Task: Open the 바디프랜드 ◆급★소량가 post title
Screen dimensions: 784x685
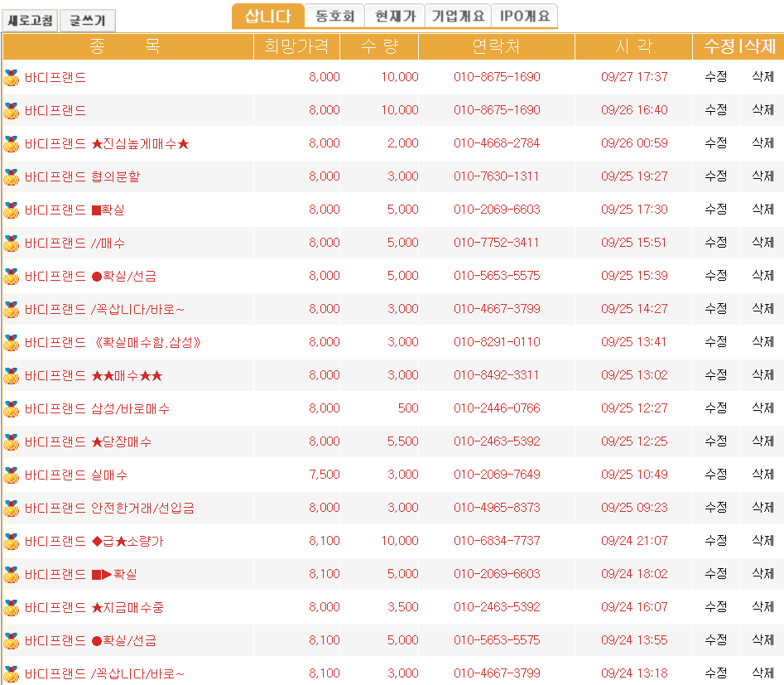Action: click(94, 542)
